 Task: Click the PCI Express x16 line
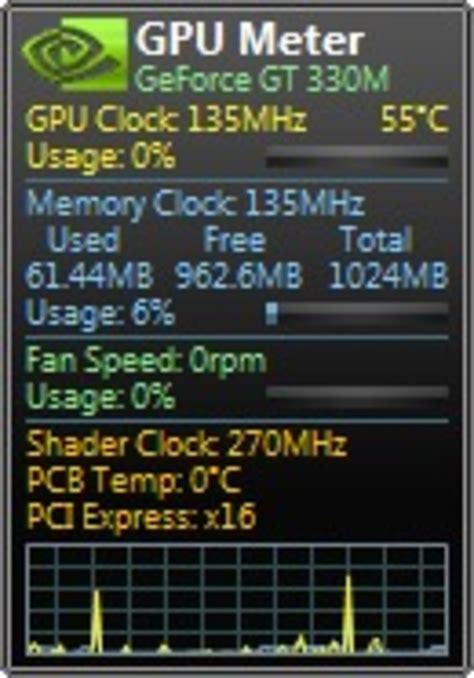point(141,517)
